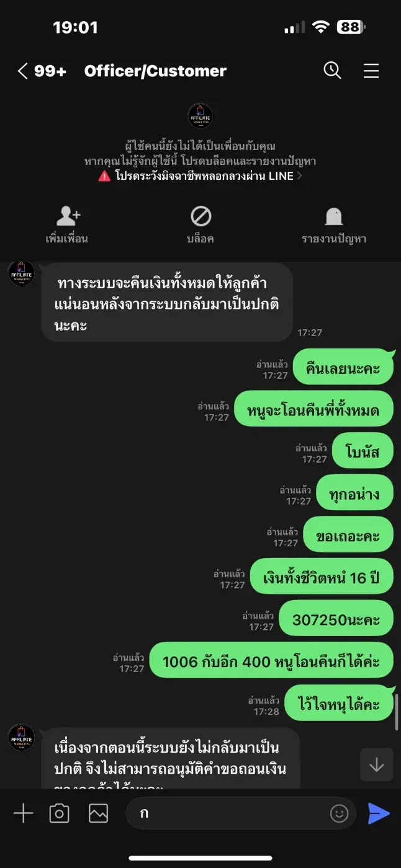This screenshot has width=401, height=868.
Task: Tap Affiliate Marketing profile picture at top
Action: [200, 116]
